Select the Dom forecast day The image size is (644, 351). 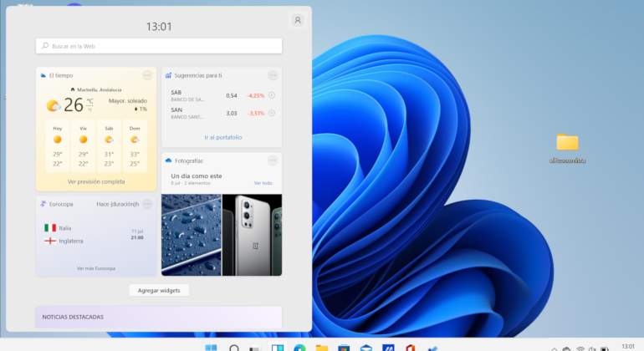(135, 146)
